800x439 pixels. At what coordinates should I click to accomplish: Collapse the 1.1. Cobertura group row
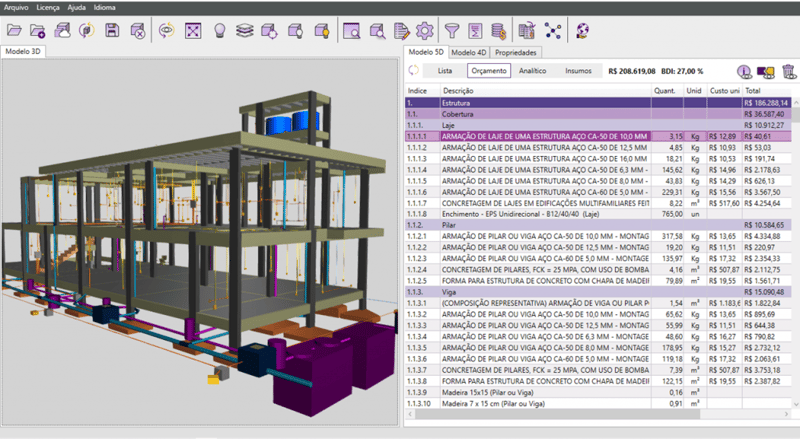[x=598, y=114]
